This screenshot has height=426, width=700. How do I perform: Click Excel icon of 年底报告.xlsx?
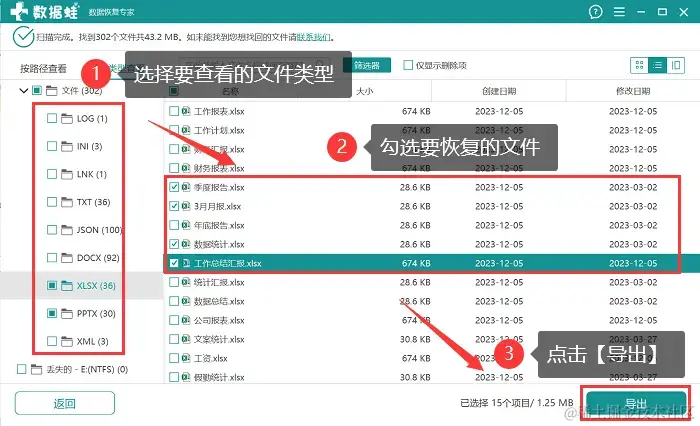[186, 225]
